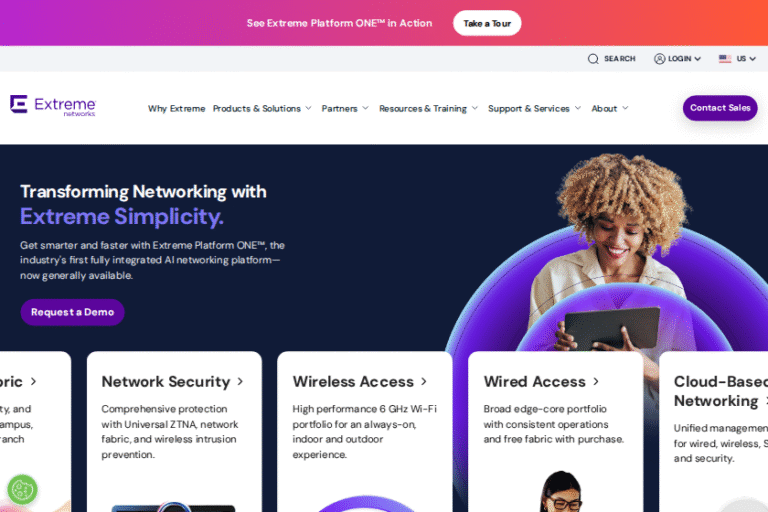
Task: Expand the US region selector chevron
Action: click(x=752, y=59)
